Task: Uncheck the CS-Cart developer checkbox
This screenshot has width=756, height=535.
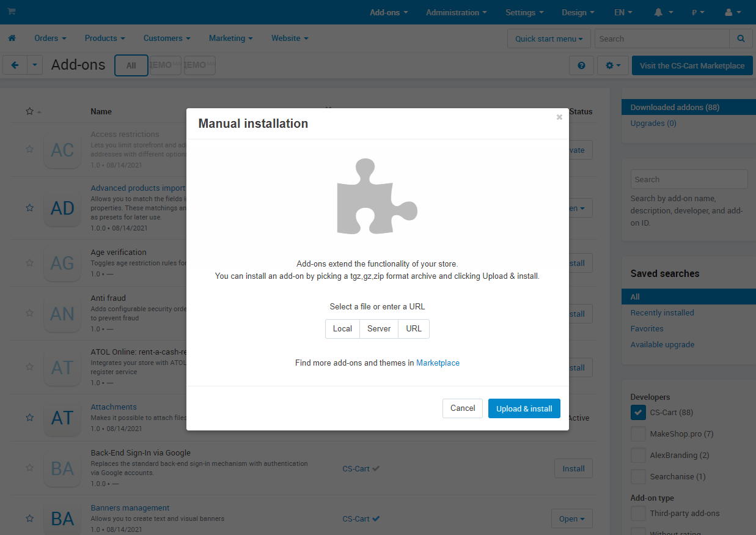Action: pyautogui.click(x=638, y=413)
